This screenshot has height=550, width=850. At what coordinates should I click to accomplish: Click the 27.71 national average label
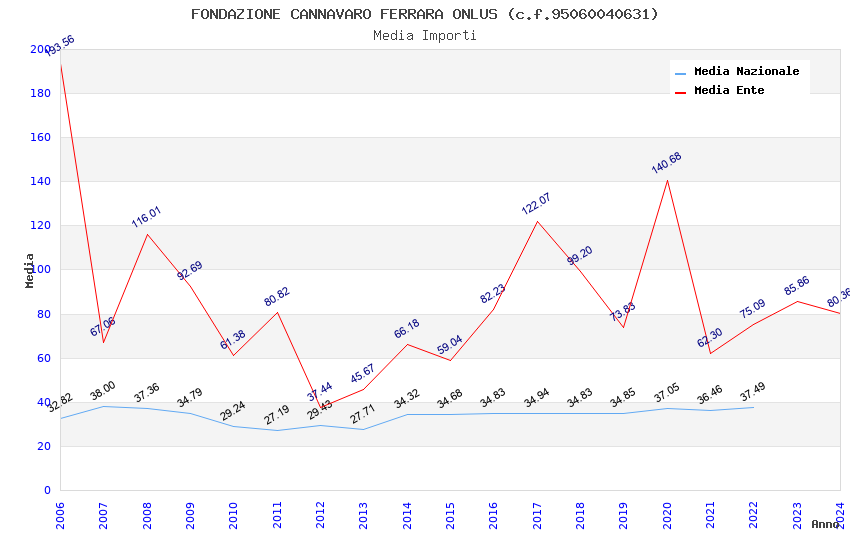363,414
